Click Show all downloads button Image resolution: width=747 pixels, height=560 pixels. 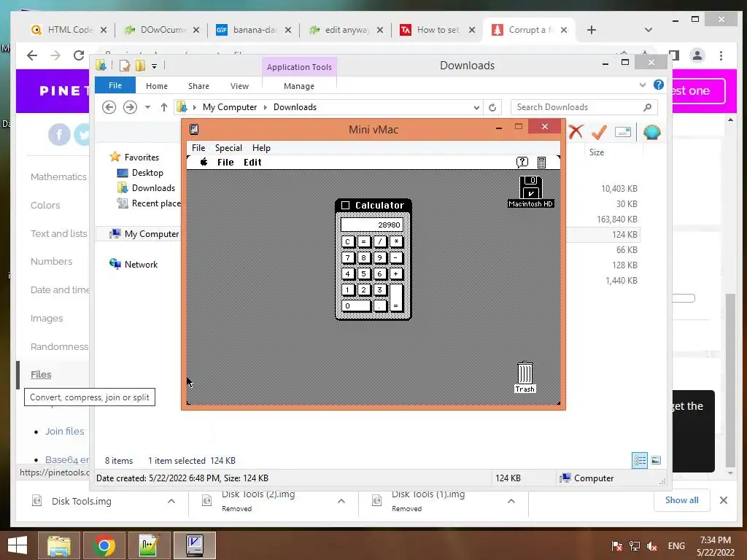[682, 500]
